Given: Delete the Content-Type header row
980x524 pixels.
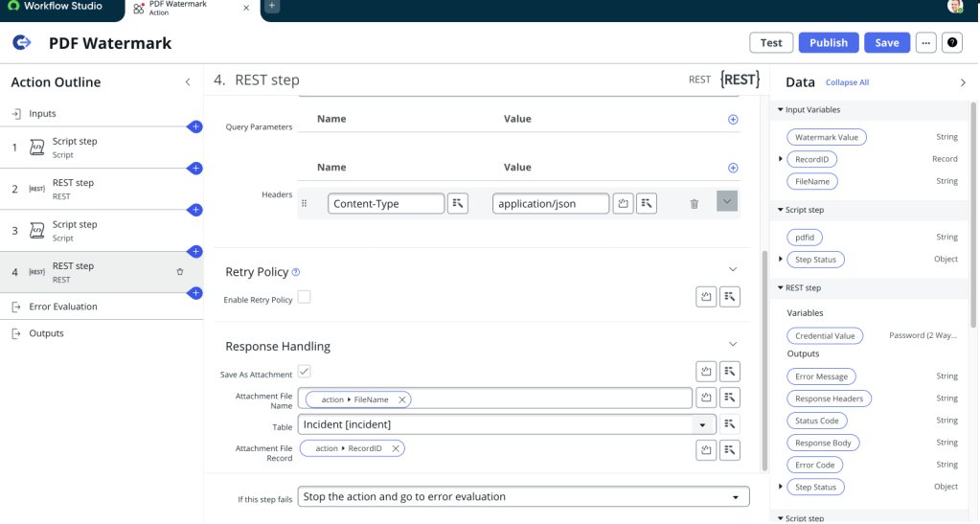Looking at the screenshot, I should pyautogui.click(x=694, y=203).
